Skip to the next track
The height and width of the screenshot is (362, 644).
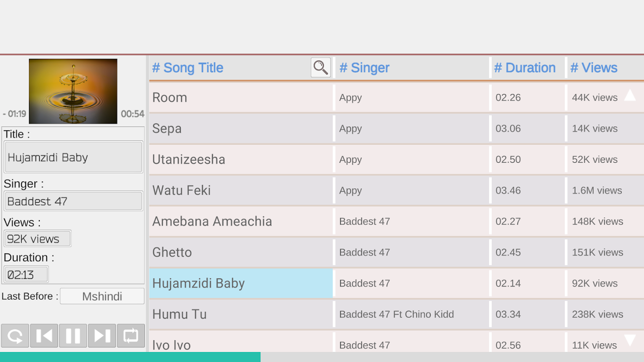point(102,336)
